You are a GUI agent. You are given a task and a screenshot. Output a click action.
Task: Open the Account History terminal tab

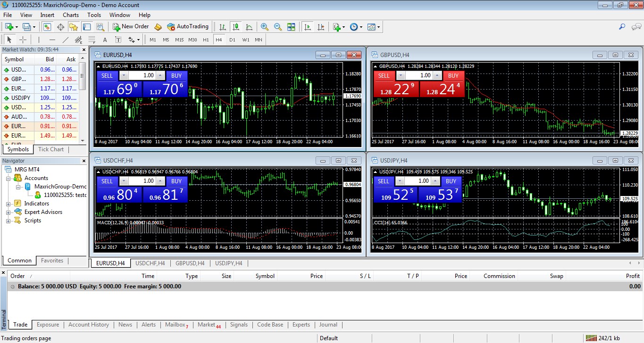[89, 325]
